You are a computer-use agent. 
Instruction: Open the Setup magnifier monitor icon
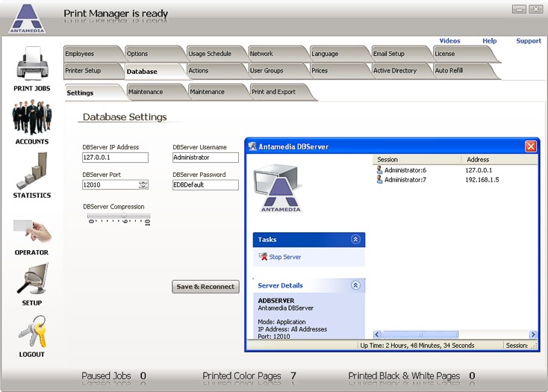(x=32, y=279)
